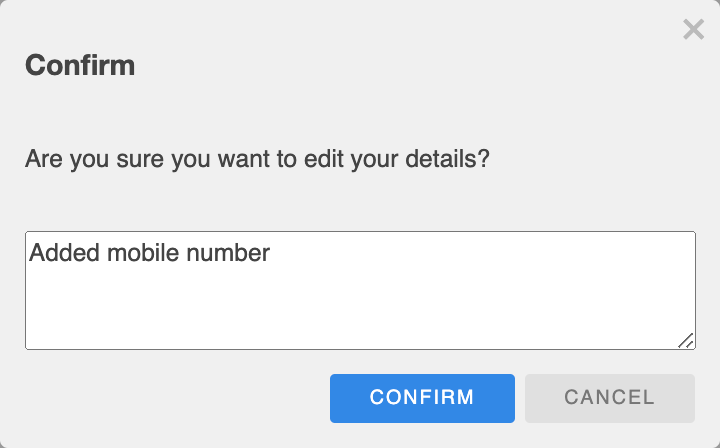Click empty space below the textarea text

tap(300, 310)
